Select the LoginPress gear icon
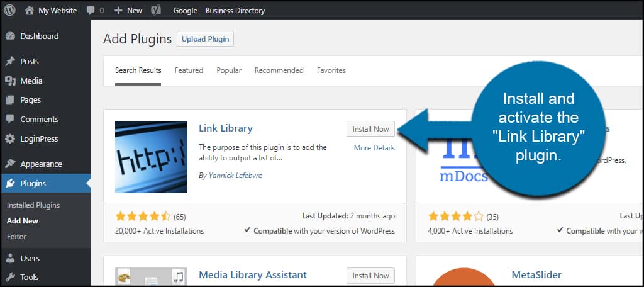This screenshot has height=287, width=644. (10, 139)
